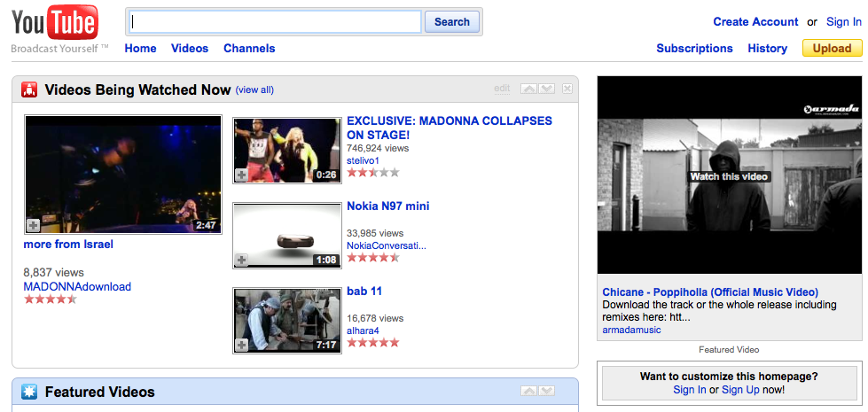This screenshot has width=868, height=412.
Task: Click the Videos Being Watched Now section icon
Action: pyautogui.click(x=29, y=89)
